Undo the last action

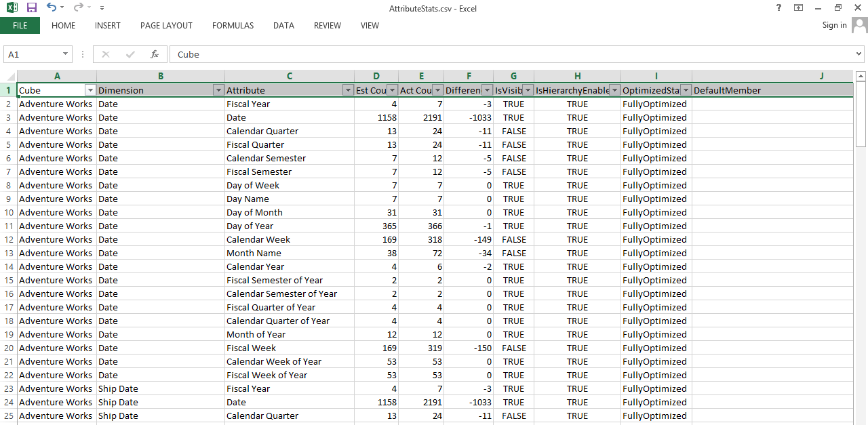(52, 7)
